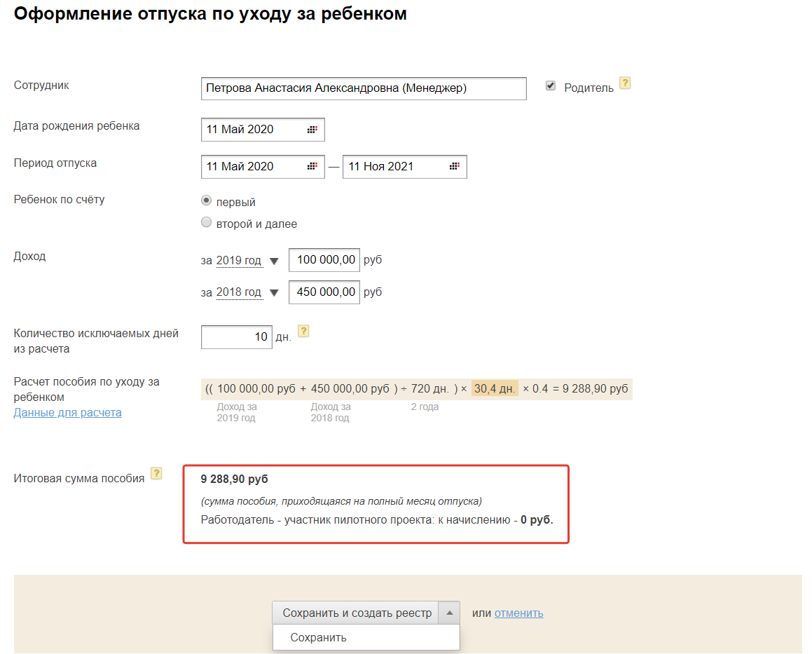Edit the 2018 income amount field
This screenshot has height=654, width=812.
coord(324,292)
